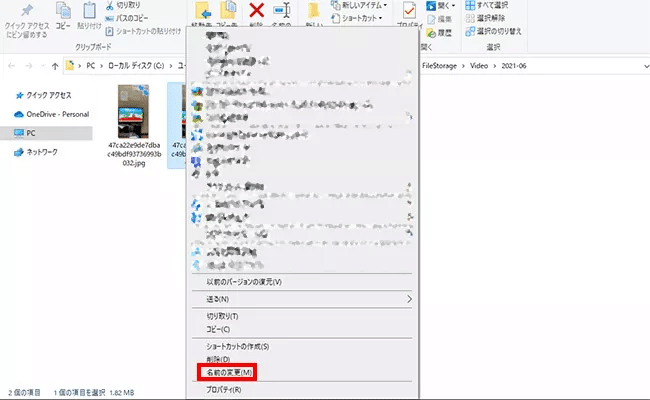Click the 2 個の項目 status text
This screenshot has width=650, height=400.
[x=24, y=393]
